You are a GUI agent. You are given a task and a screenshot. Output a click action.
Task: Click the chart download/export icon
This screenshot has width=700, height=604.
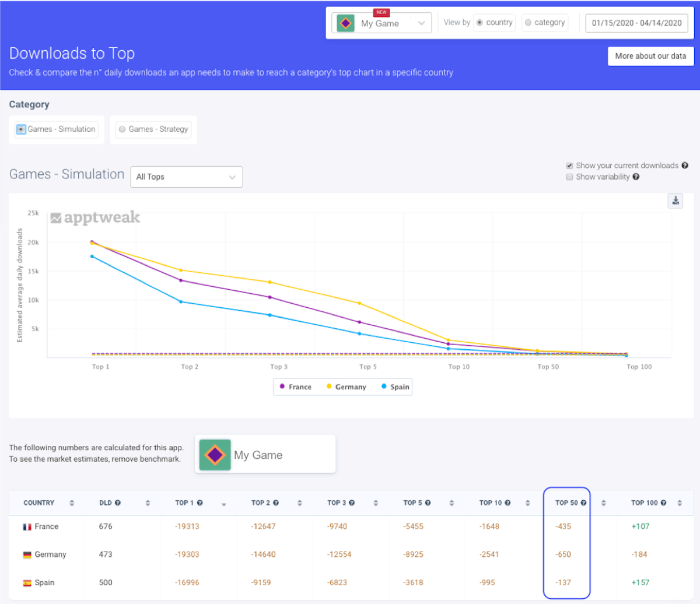click(675, 200)
